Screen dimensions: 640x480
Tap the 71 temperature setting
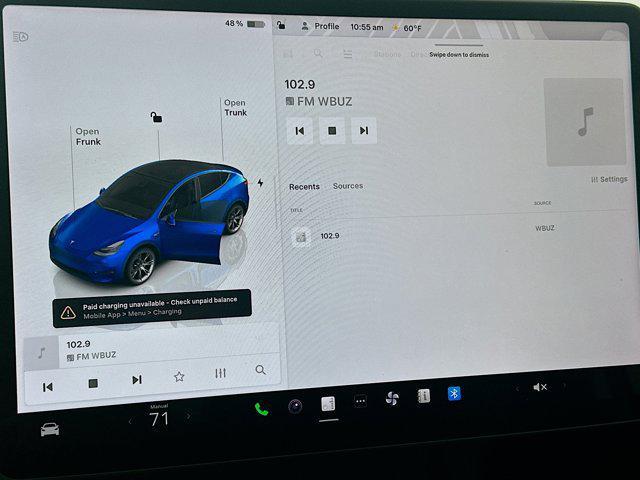click(x=159, y=419)
